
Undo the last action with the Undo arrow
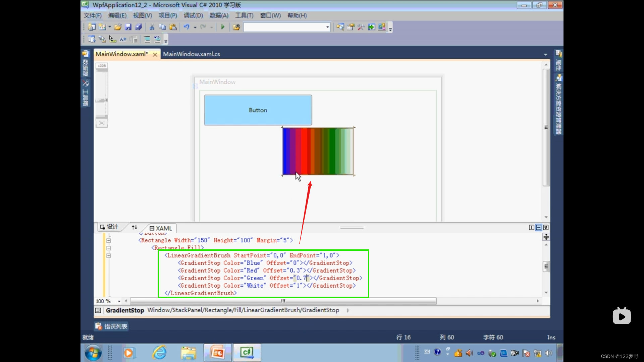(x=186, y=27)
